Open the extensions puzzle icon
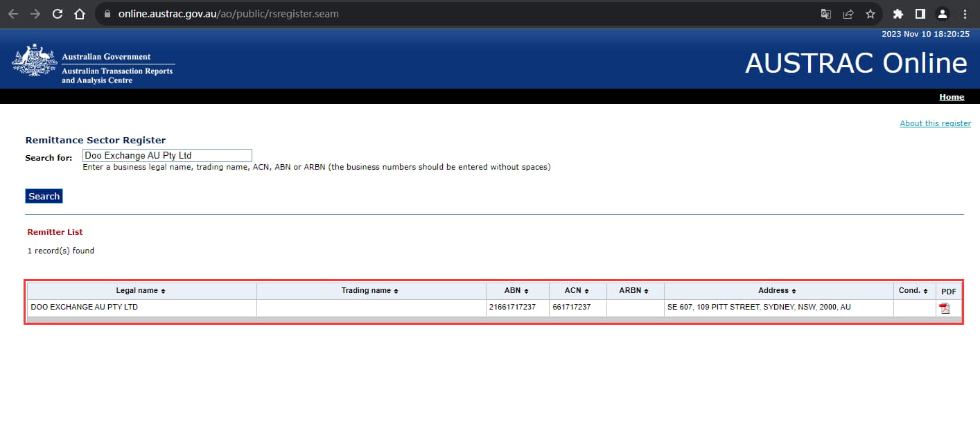This screenshot has height=428, width=980. pyautogui.click(x=898, y=14)
